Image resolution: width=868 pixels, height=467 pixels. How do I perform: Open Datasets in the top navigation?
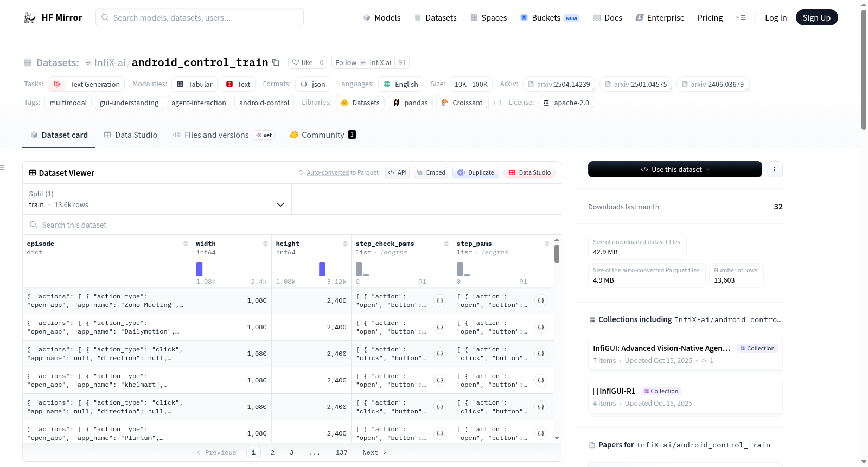point(435,18)
